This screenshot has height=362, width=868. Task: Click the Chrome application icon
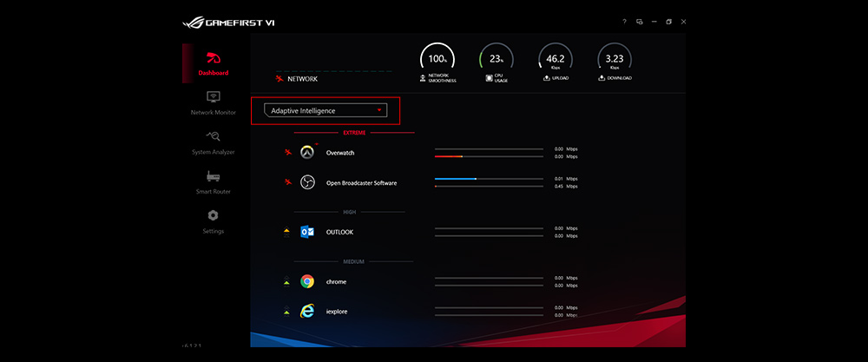(x=306, y=281)
